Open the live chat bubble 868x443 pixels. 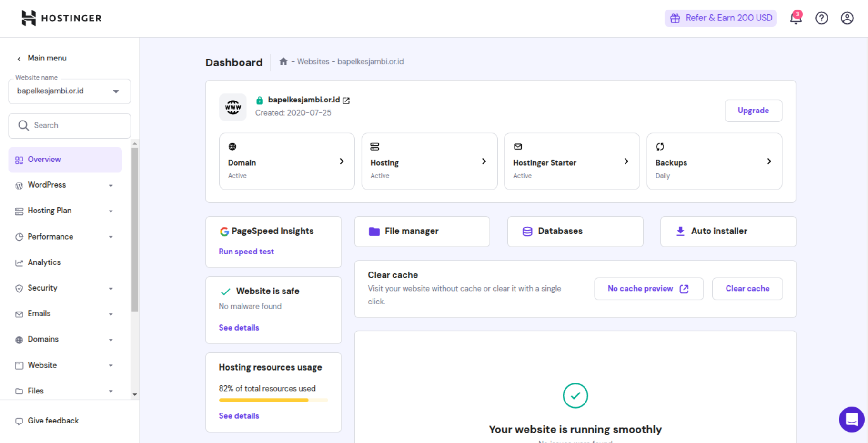851,419
